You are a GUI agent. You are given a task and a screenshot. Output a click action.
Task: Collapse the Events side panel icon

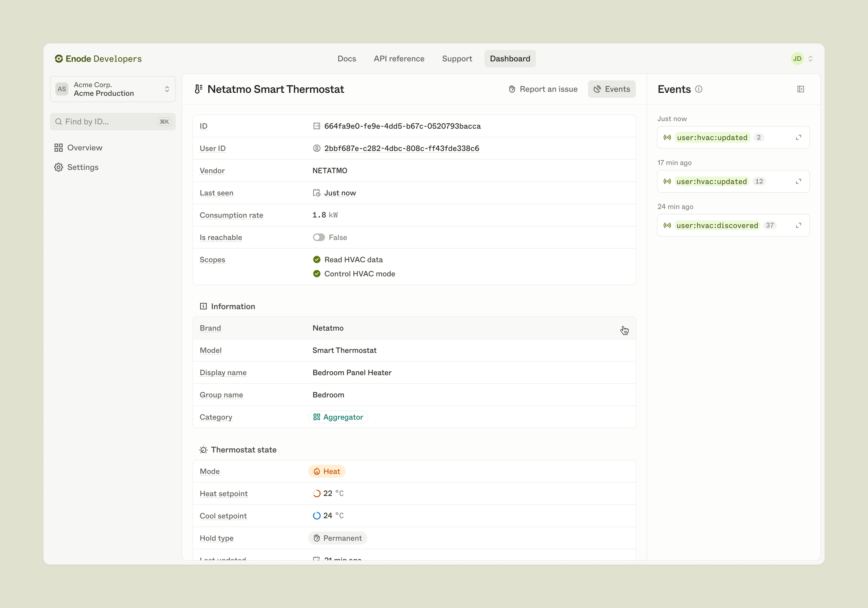point(801,89)
